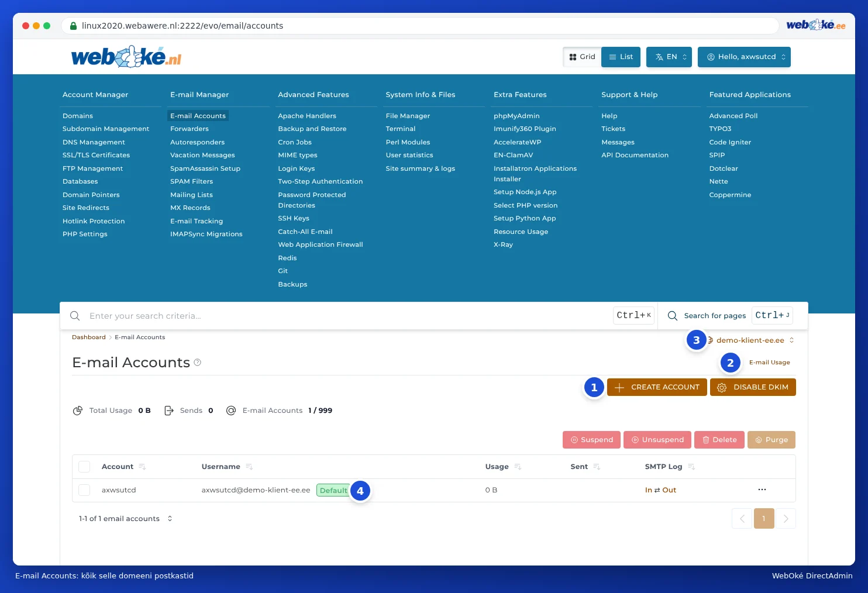Click the lock icon in address bar
868x593 pixels.
click(x=73, y=26)
